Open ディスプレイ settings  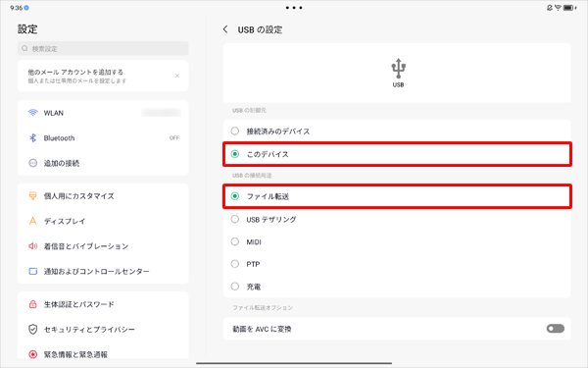tap(103, 221)
